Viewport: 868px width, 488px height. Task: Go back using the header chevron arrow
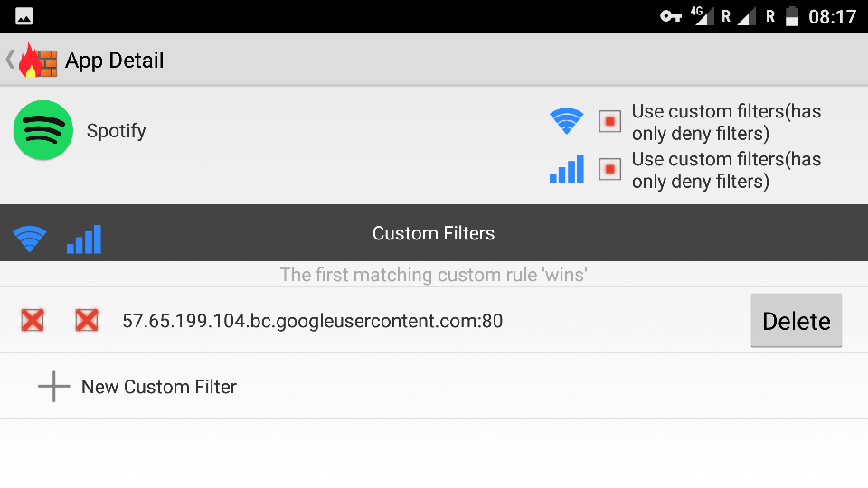point(10,60)
